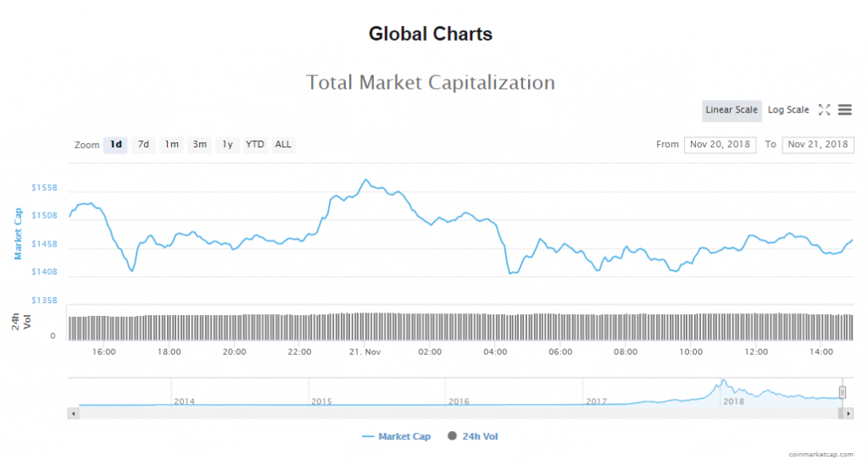The height and width of the screenshot is (465, 868).
Task: Click the navigator right scroll arrow
Action: (848, 413)
